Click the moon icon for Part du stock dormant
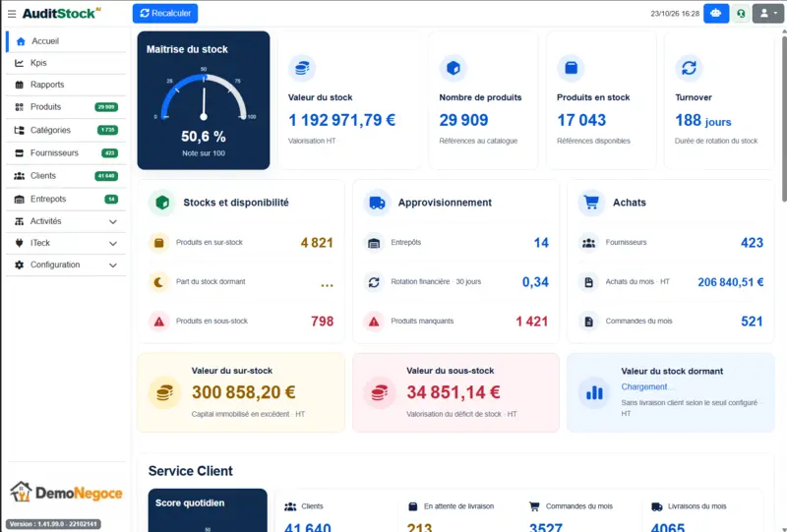This screenshot has width=787, height=532. click(159, 282)
